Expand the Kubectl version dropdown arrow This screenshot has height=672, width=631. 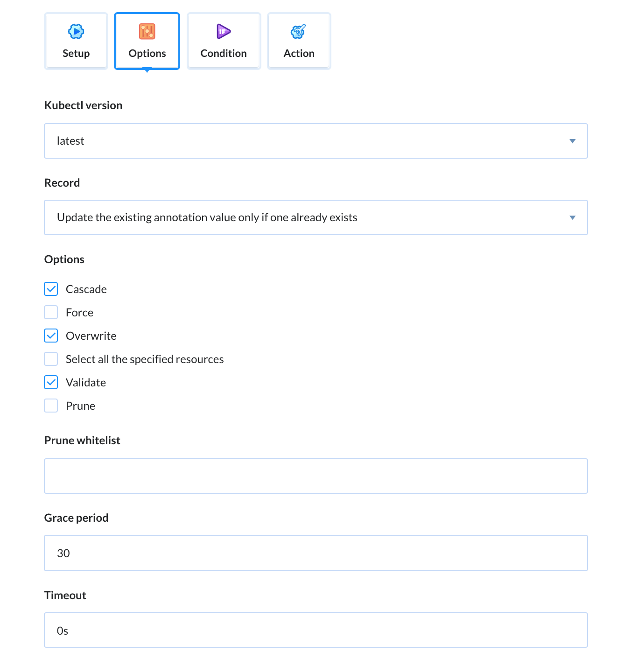(x=573, y=141)
